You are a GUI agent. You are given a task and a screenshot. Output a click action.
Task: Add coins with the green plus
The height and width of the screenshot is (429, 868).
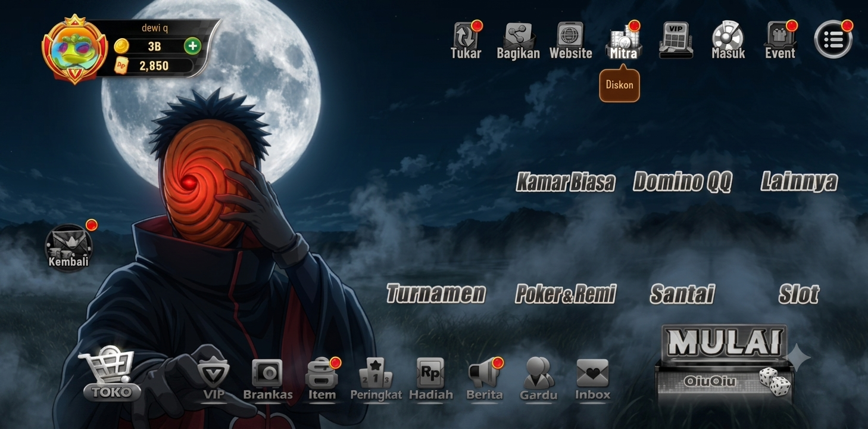pyautogui.click(x=192, y=46)
